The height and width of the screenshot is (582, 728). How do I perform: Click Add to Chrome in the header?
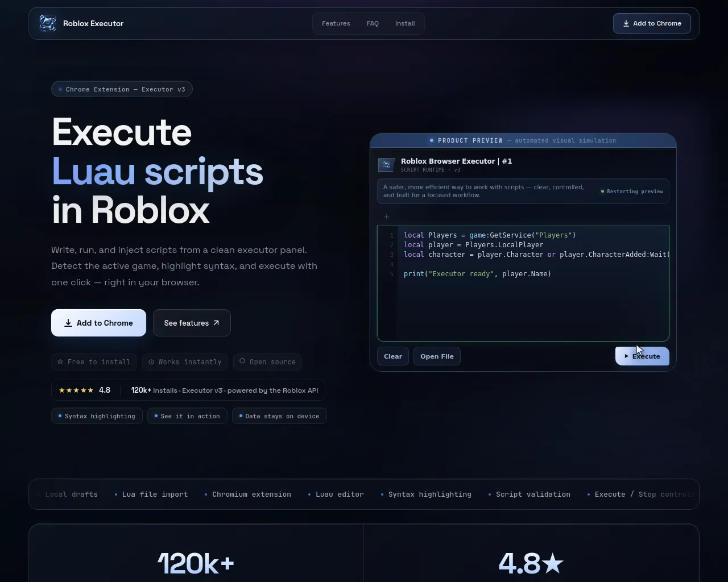tap(652, 23)
